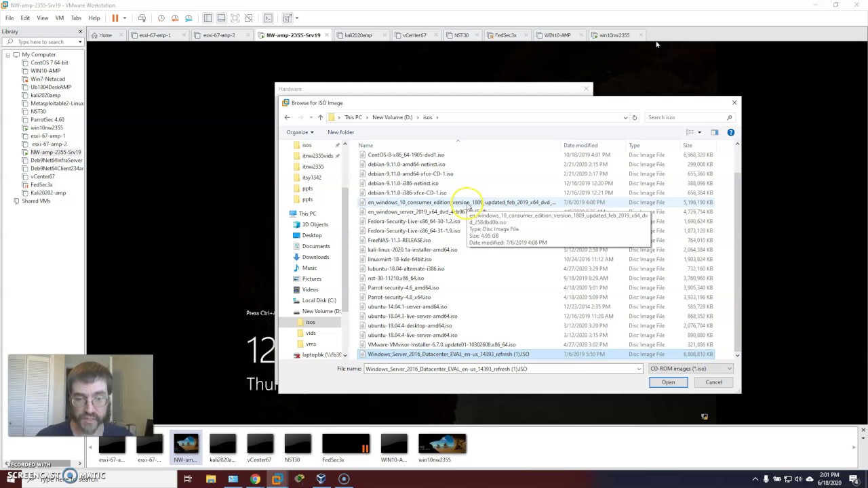Viewport: 868px width, 488px height.
Task: Enter full screen mode via toolbar icon
Action: tap(235, 18)
